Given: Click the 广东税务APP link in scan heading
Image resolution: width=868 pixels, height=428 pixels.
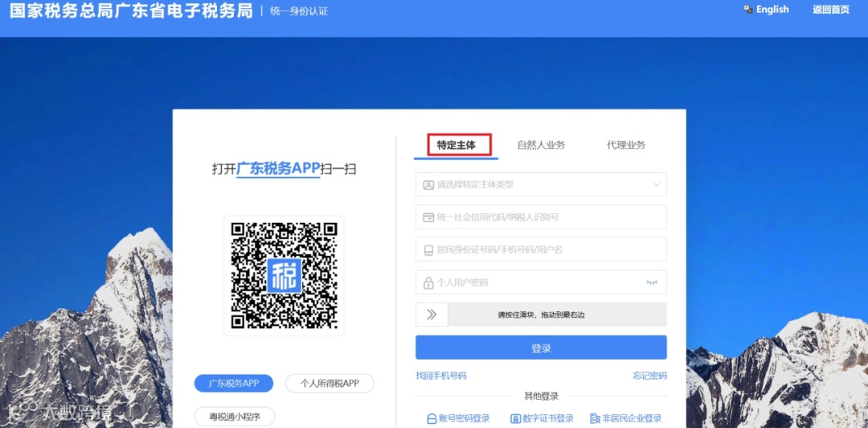Looking at the screenshot, I should 278,168.
